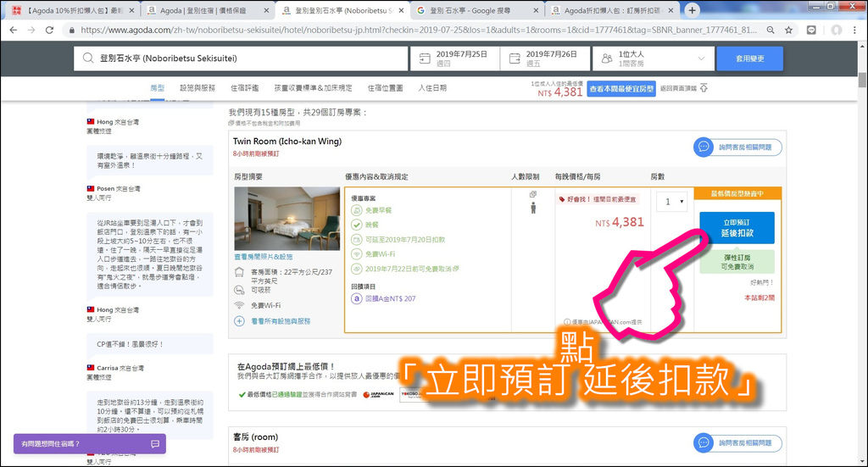868x467 pixels.
Task: Click the free Wi-Fi offer icon
Action: [357, 254]
